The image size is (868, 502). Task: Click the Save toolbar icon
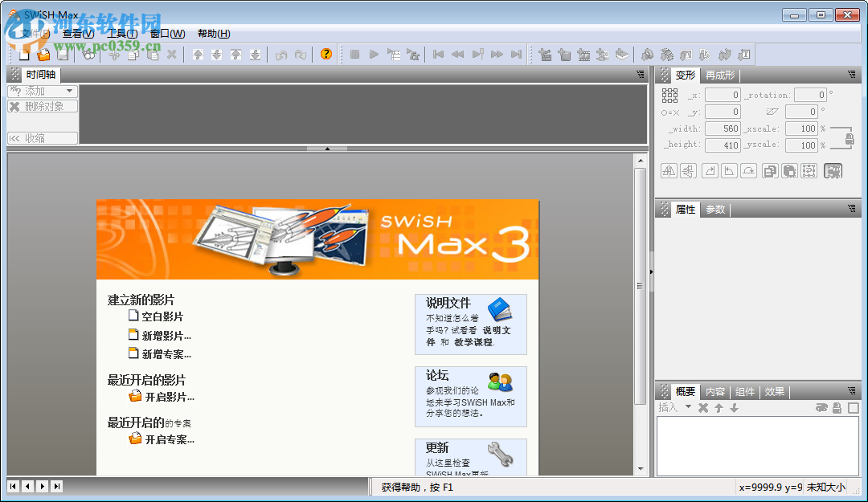[63, 55]
